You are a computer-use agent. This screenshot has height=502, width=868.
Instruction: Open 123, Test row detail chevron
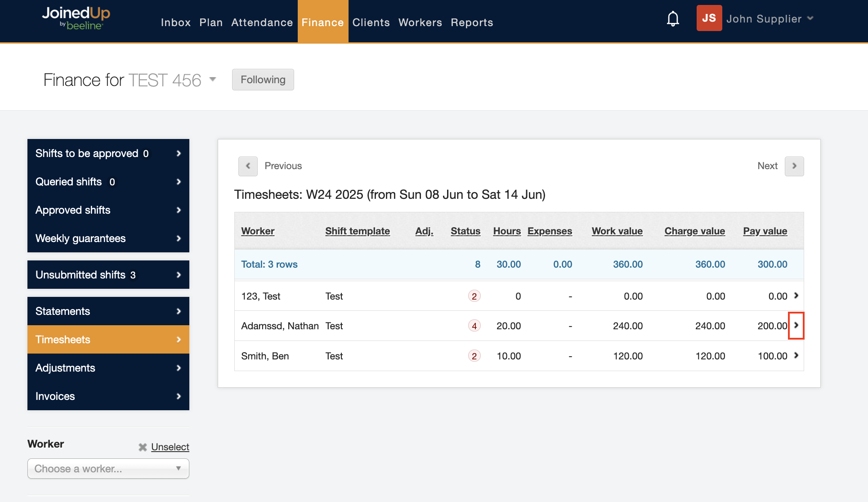click(x=796, y=296)
